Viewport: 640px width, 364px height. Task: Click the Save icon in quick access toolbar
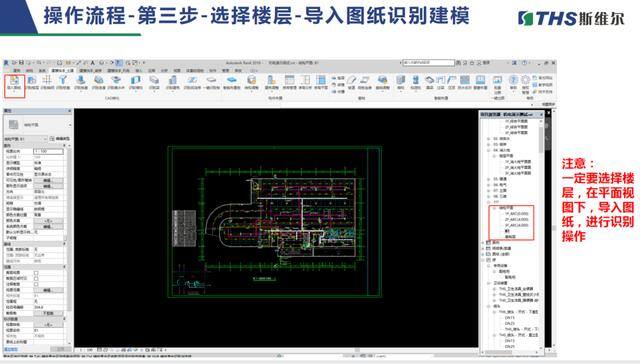tap(21, 63)
